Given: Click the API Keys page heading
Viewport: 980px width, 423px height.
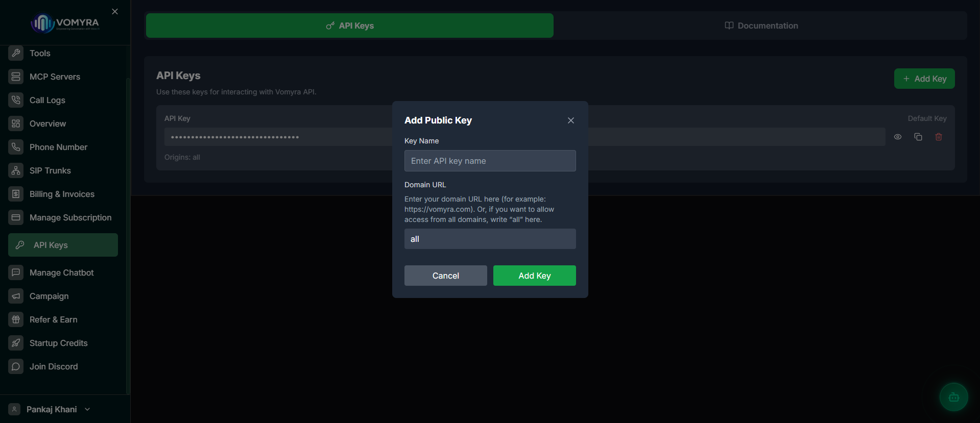Looking at the screenshot, I should 178,76.
